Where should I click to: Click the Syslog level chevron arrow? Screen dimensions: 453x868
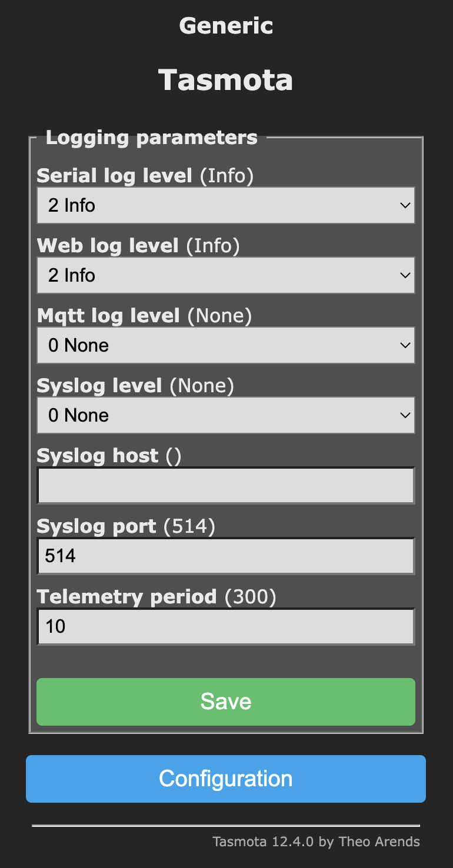(x=405, y=415)
